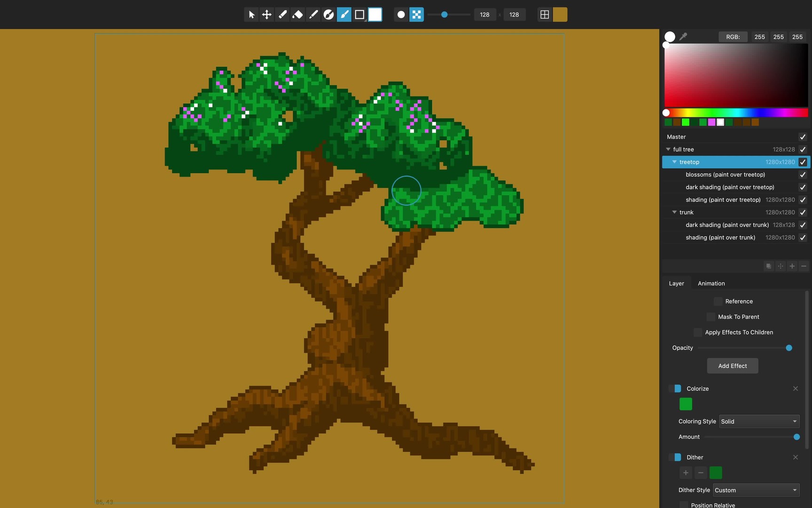Enable the Reference checkbox
The image size is (812, 508).
point(718,302)
